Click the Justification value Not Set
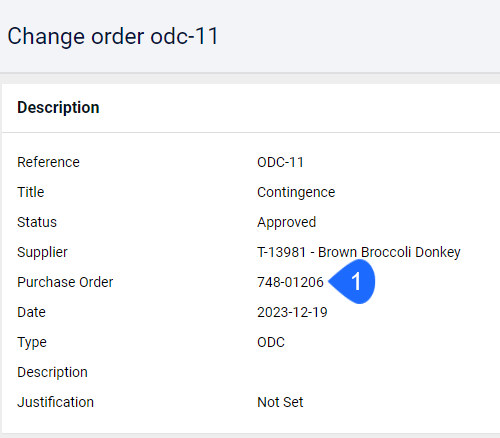The height and width of the screenshot is (438, 500). coord(280,402)
